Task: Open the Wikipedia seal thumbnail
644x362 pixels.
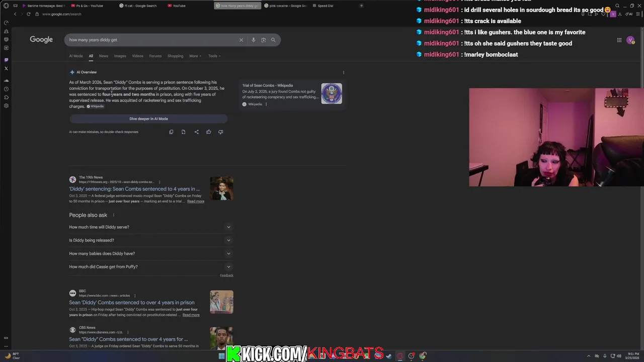Action: coord(332,94)
